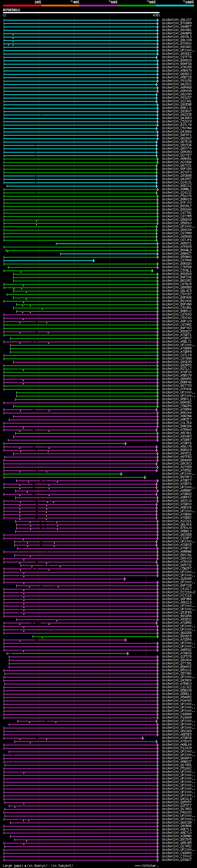Click hit label UniRef100_A9PJI9

[176, 321]
